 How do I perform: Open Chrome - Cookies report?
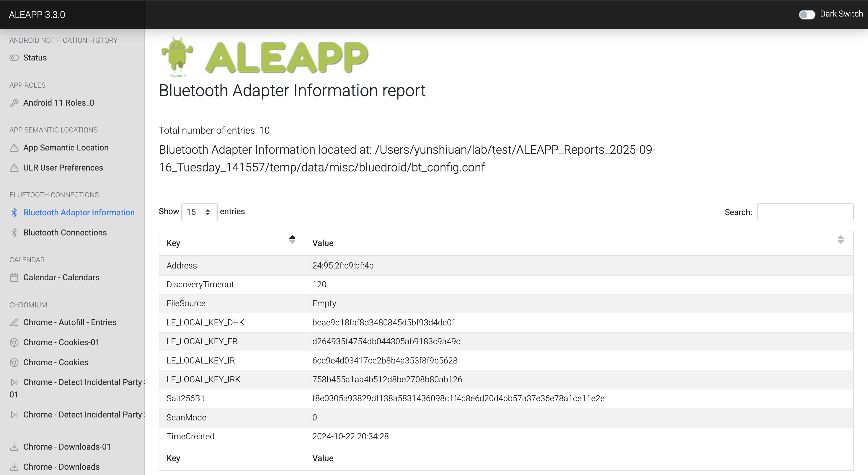(56, 362)
